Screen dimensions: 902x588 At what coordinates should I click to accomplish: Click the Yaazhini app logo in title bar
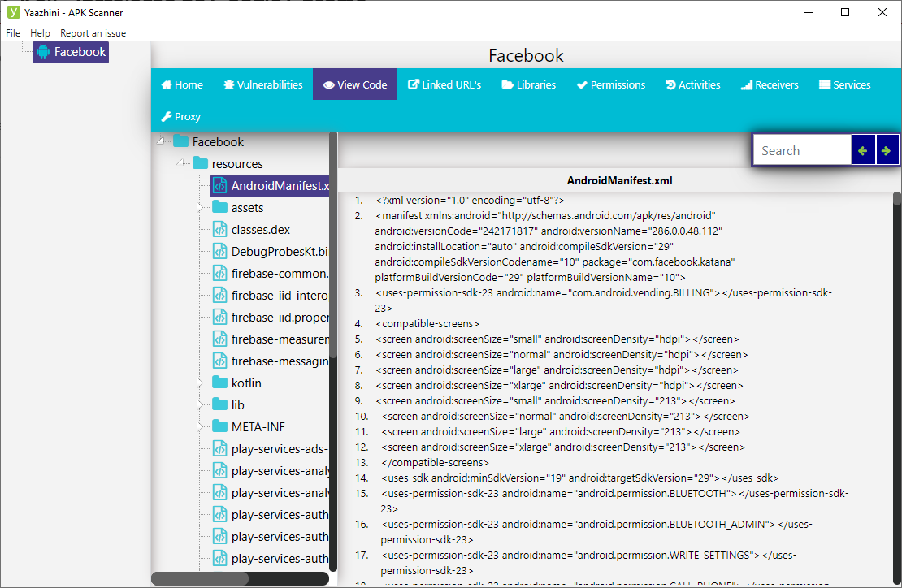point(13,12)
